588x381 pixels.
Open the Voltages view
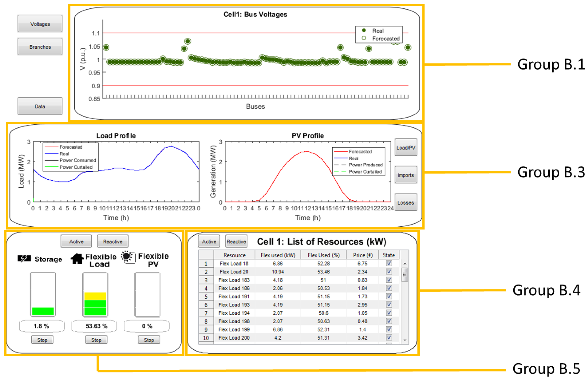pos(40,24)
